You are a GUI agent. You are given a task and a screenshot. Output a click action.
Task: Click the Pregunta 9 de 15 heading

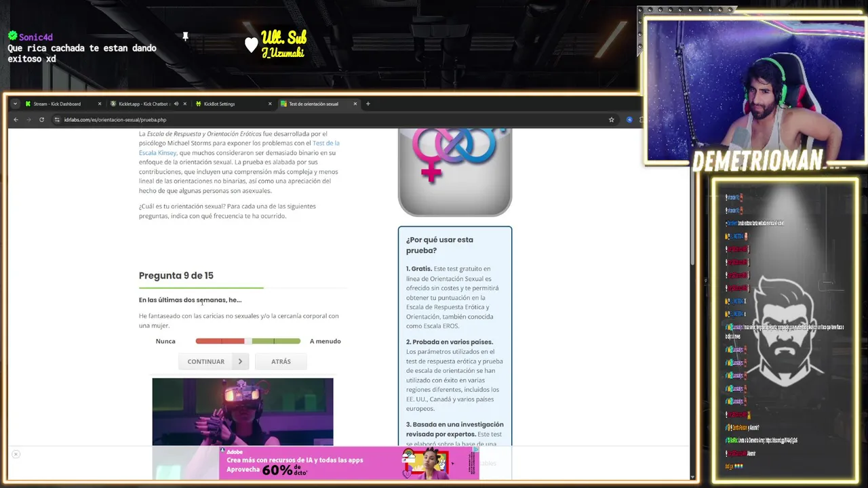[x=176, y=275]
